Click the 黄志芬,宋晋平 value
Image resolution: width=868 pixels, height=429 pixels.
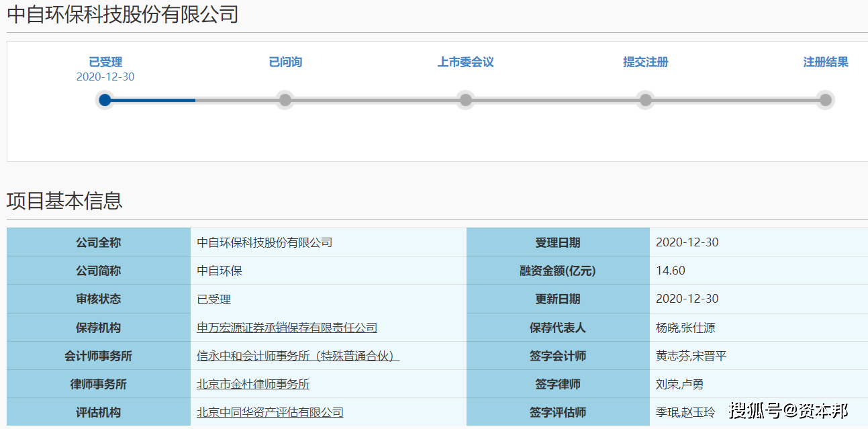pyautogui.click(x=691, y=356)
